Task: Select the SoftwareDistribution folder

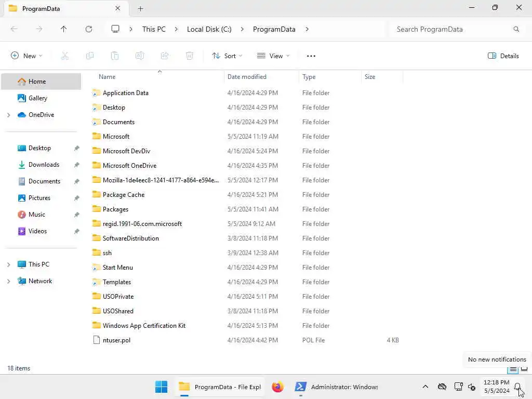Action: pos(130,238)
